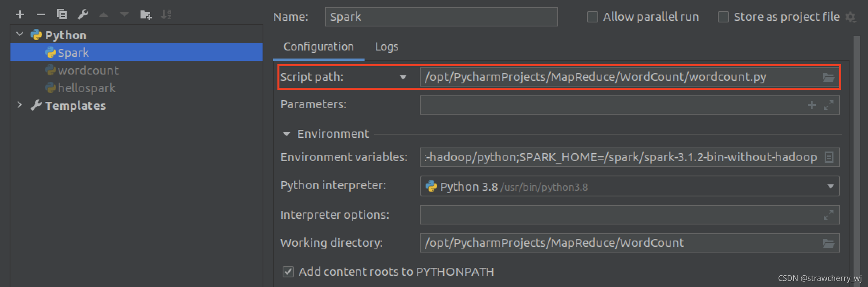Collapse the Environment section
This screenshot has width=868, height=287.
pos(286,134)
